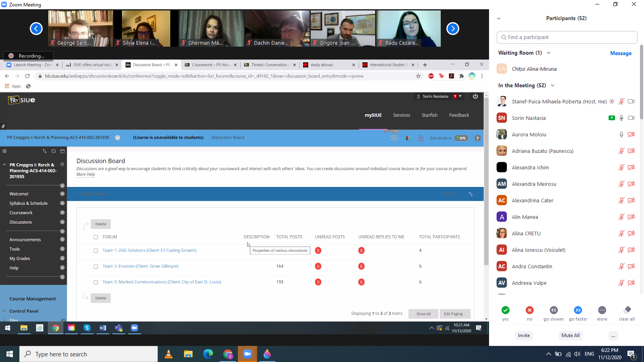This screenshot has height=362, width=644.
Task: Collapse the In the Meeting section
Action: [x=553, y=85]
